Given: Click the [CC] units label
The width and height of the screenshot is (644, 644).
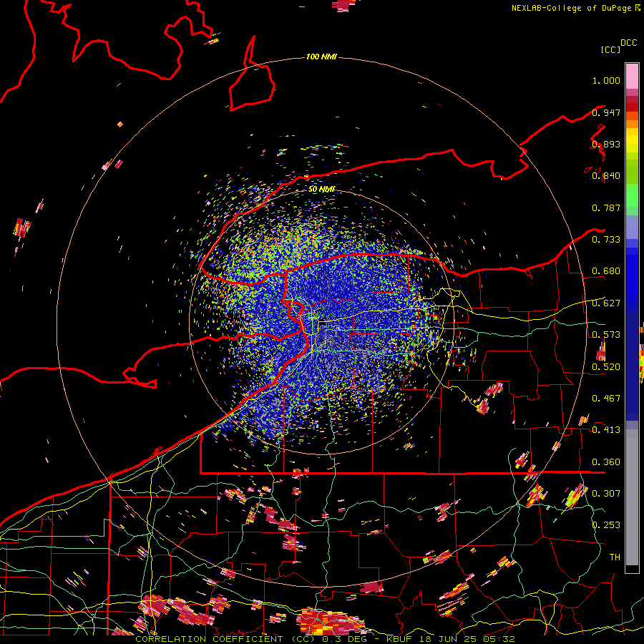Looking at the screenshot, I should 610,49.
